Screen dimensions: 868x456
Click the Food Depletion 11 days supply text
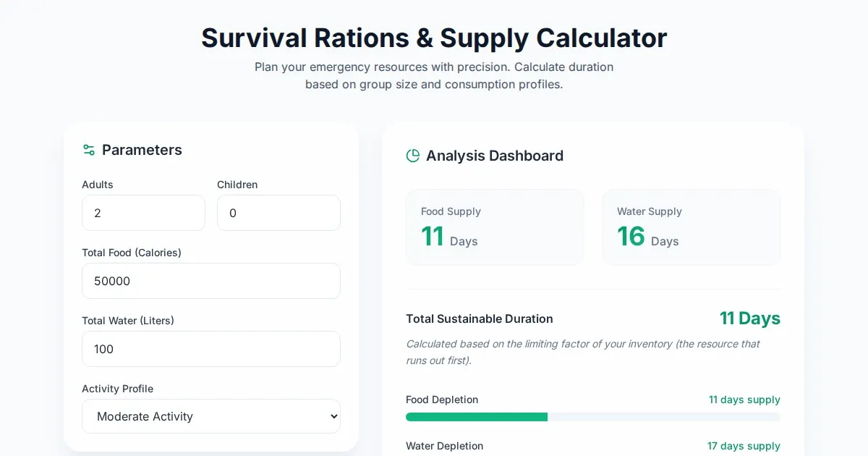point(744,400)
